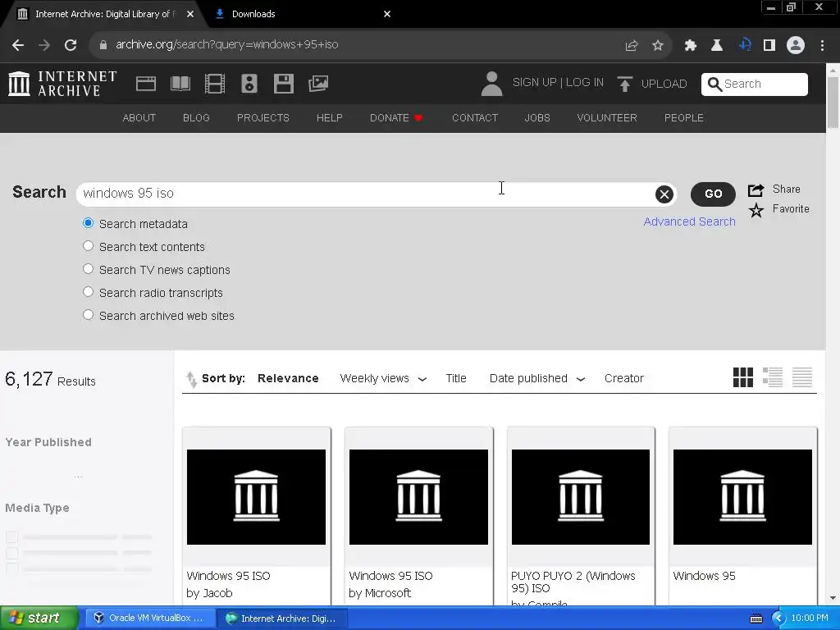840x630 pixels.
Task: Reload the current page
Action: 71,45
